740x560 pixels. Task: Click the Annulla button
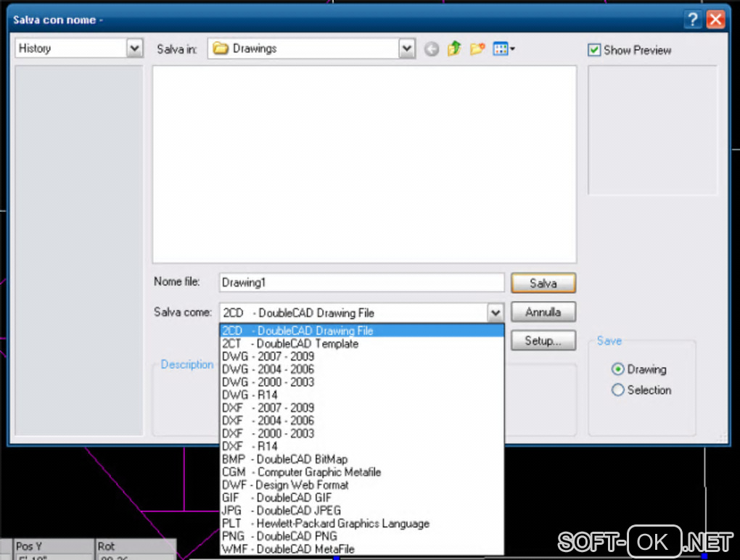click(x=543, y=312)
